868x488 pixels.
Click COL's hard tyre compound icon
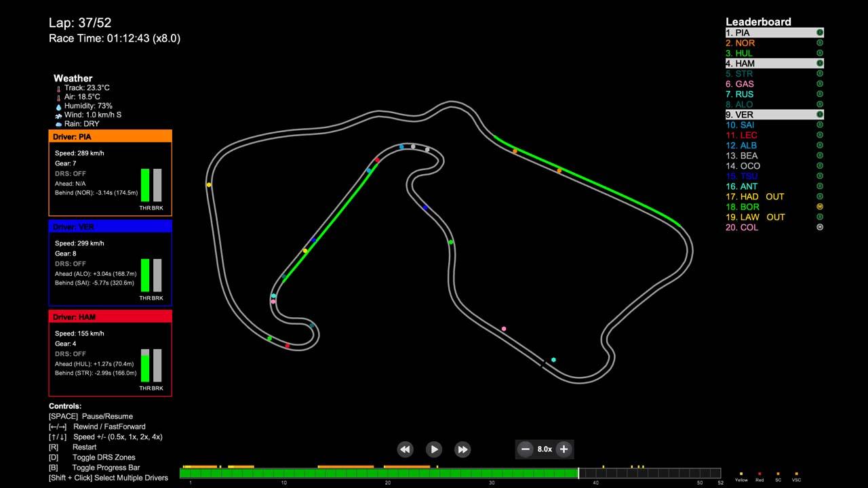[819, 227]
